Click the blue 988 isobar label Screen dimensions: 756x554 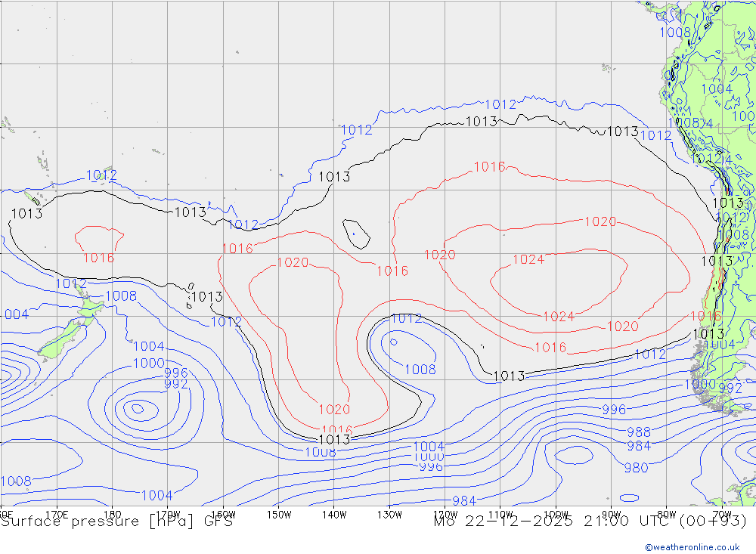point(639,432)
